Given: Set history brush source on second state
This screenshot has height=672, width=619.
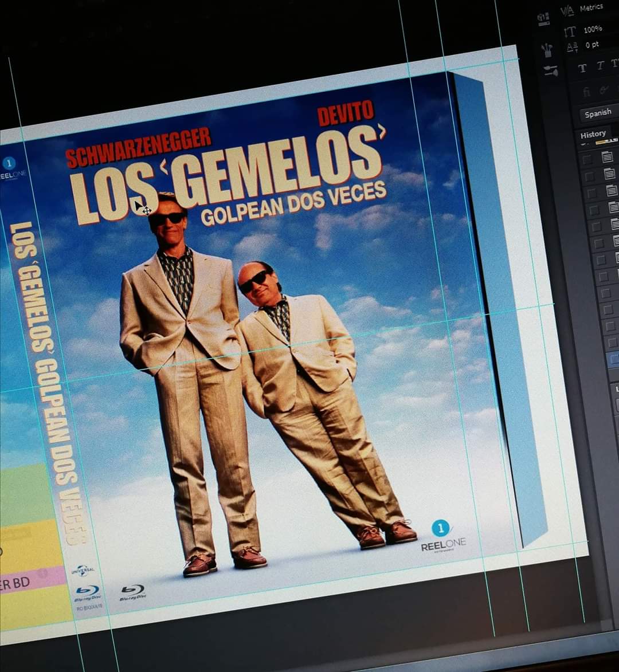Looking at the screenshot, I should pyautogui.click(x=589, y=176).
